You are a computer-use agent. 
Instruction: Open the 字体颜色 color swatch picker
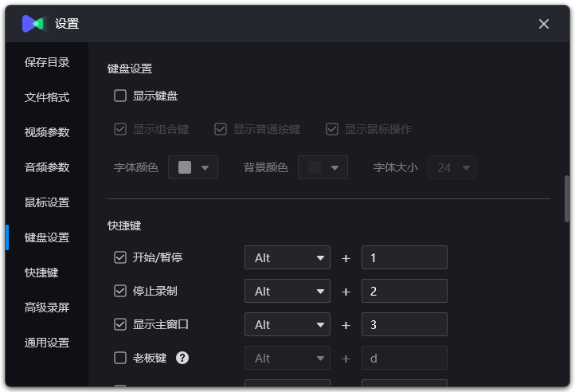193,167
